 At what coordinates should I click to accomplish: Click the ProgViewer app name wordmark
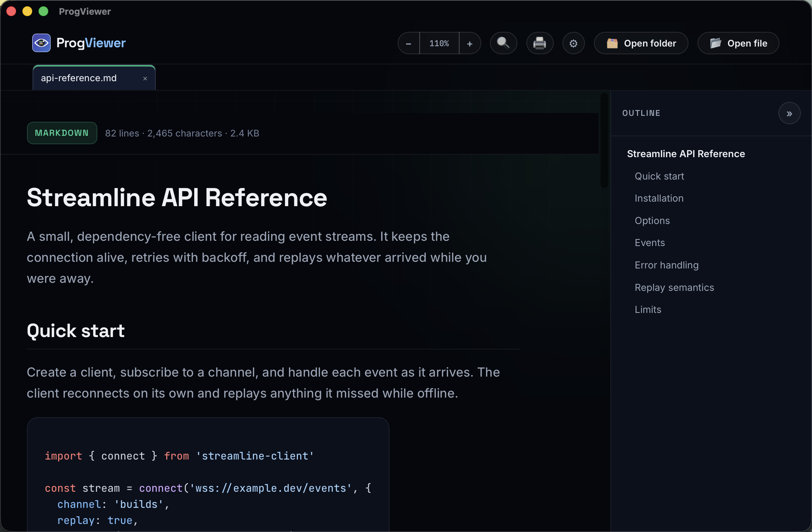pos(91,43)
